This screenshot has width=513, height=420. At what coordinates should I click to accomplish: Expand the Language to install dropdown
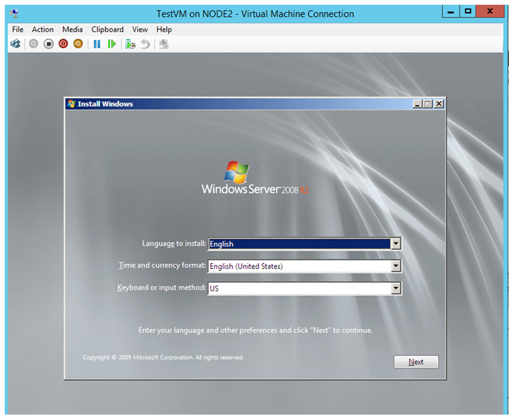click(396, 244)
